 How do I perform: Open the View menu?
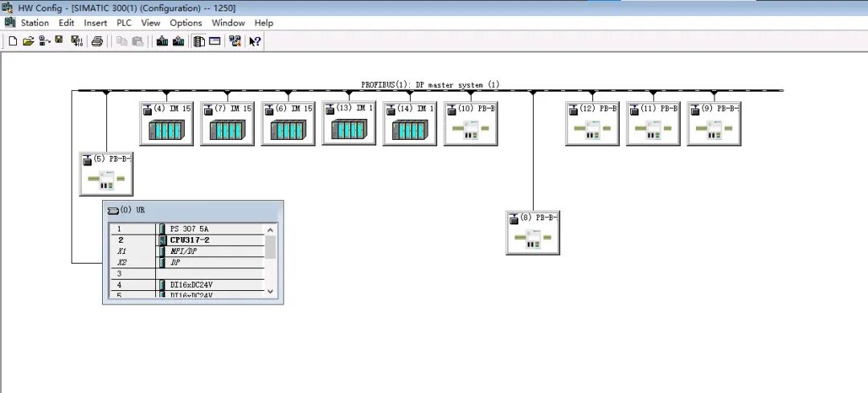(x=150, y=23)
